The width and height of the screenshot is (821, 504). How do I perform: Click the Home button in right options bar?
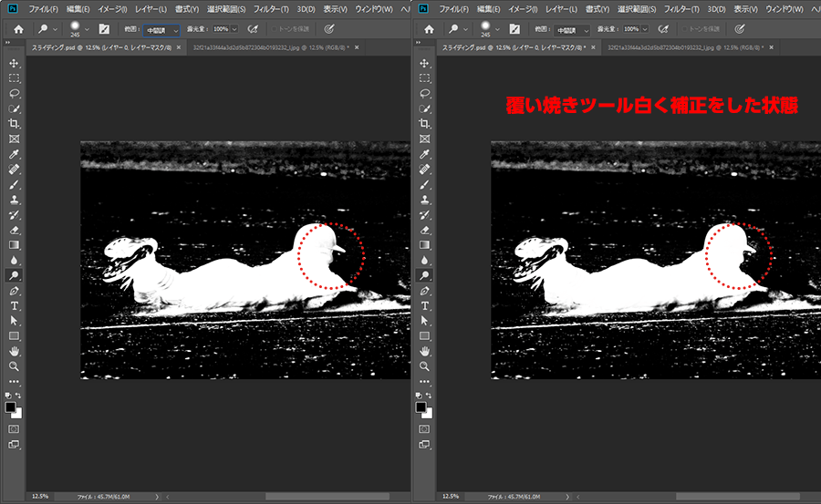click(430, 29)
